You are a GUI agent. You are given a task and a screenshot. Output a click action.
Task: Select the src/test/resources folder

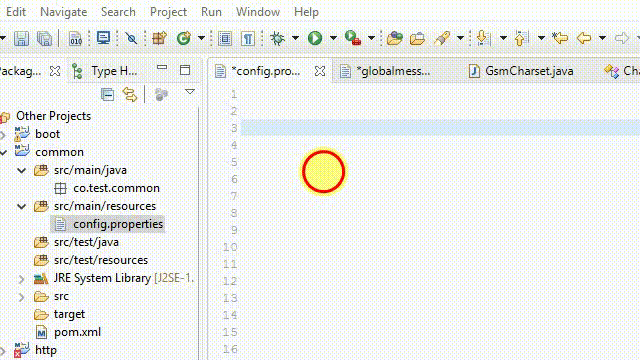click(101, 260)
